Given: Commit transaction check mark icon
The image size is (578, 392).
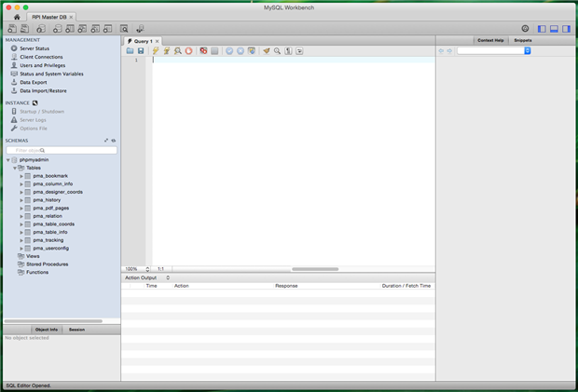Looking at the screenshot, I should click(229, 51).
